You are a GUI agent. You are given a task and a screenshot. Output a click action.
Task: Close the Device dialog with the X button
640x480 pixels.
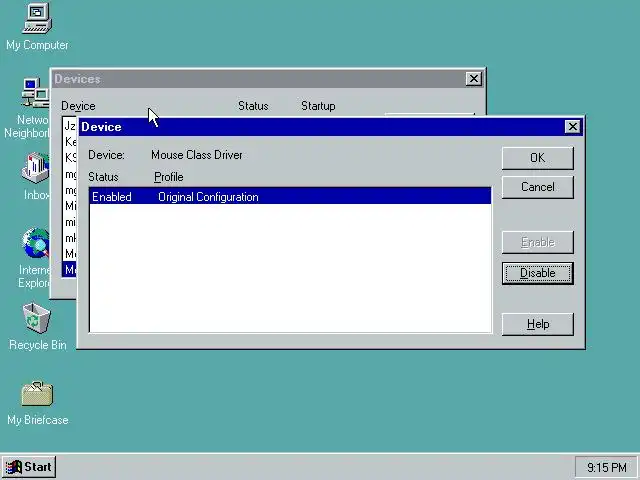click(x=573, y=127)
